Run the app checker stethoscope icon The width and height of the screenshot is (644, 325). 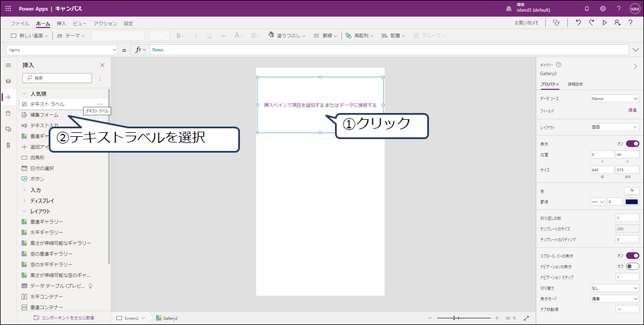point(556,23)
